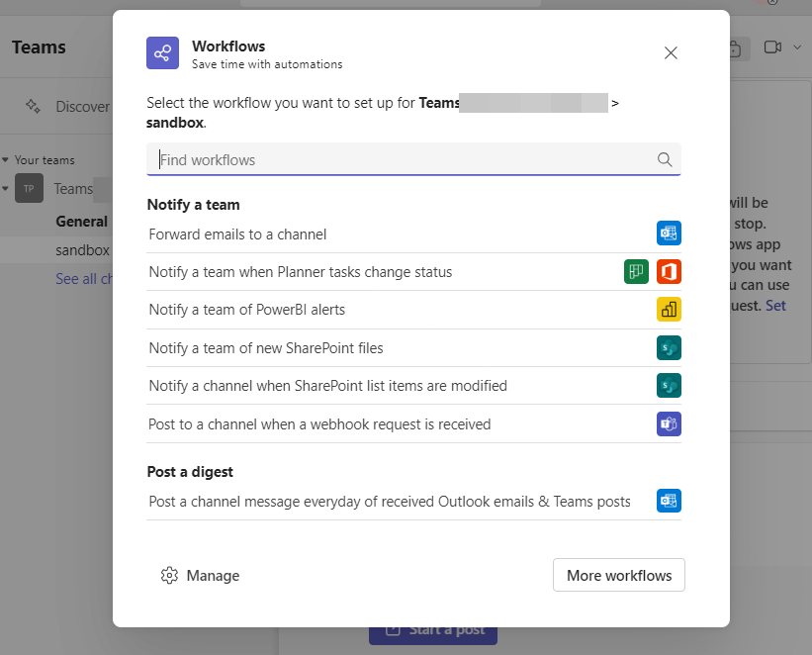Screen dimensions: 812x655
Task: Click Outlook icon beside daily digest workflow
Action: 669,501
